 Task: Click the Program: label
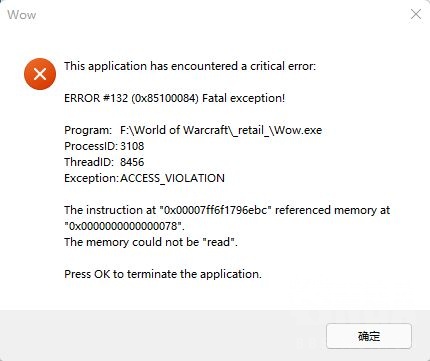click(x=88, y=130)
